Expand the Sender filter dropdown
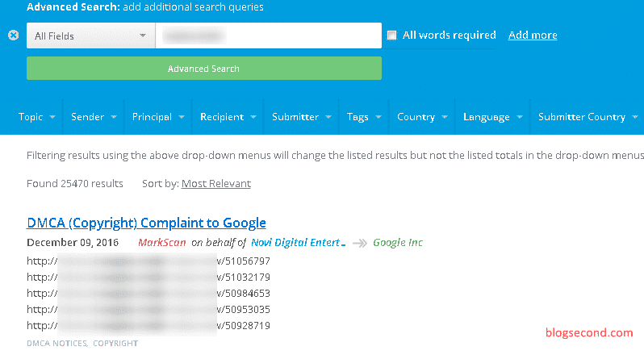The width and height of the screenshot is (644, 359). [94, 117]
